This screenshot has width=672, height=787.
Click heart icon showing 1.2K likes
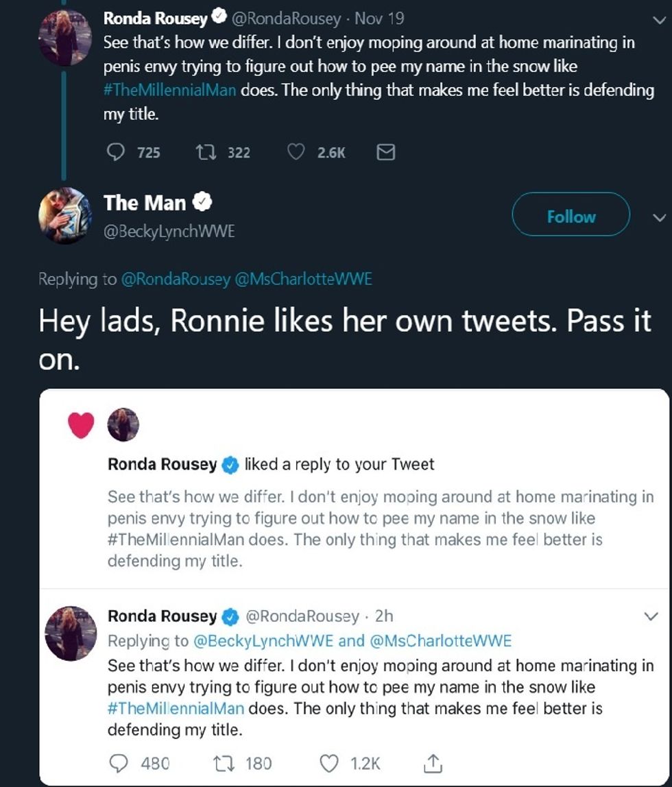tap(331, 762)
